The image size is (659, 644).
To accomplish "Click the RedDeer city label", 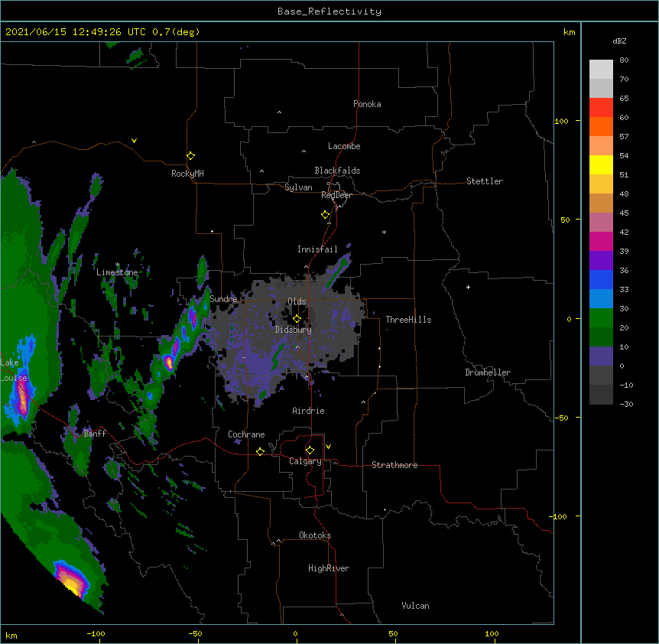I will pyautogui.click(x=336, y=195).
